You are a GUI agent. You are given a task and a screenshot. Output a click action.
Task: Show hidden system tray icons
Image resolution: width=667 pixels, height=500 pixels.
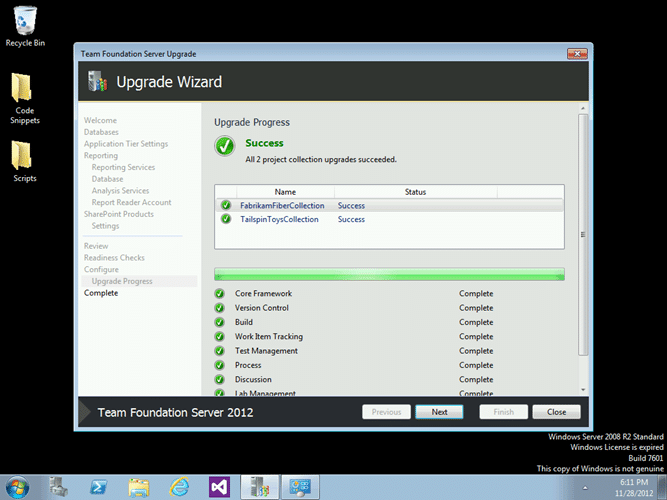click(585, 488)
